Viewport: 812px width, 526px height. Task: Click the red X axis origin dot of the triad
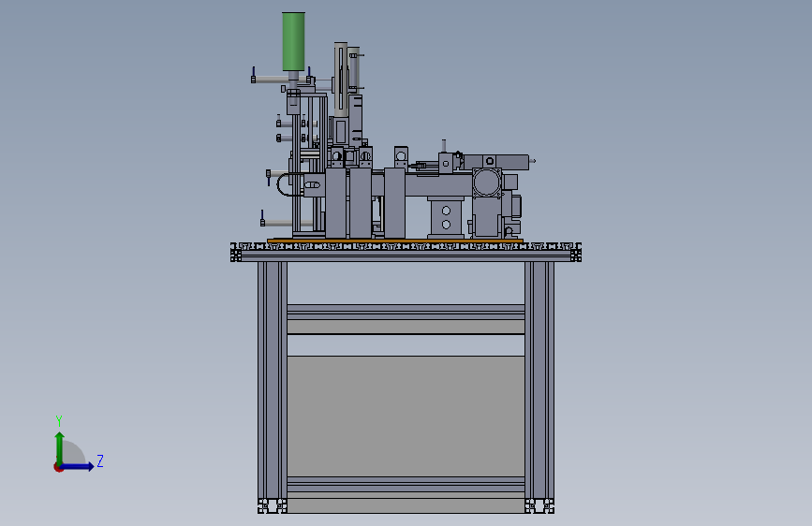pos(58,467)
